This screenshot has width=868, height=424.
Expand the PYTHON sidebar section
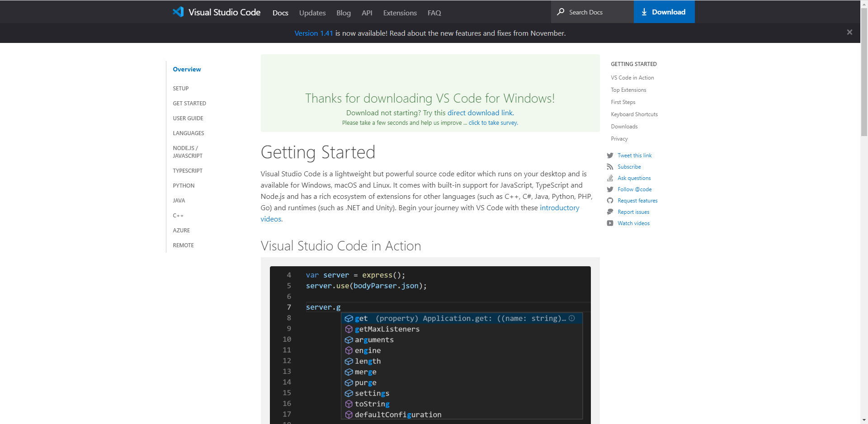pyautogui.click(x=184, y=185)
